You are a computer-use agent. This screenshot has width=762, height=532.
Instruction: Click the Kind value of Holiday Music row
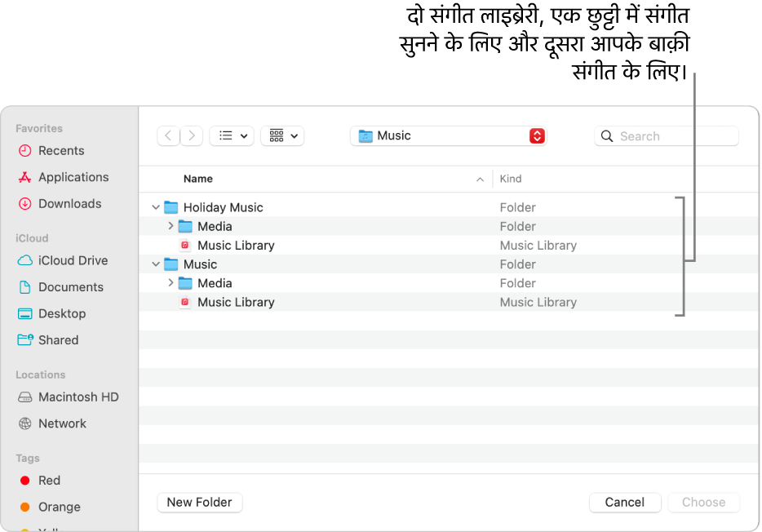click(x=517, y=207)
